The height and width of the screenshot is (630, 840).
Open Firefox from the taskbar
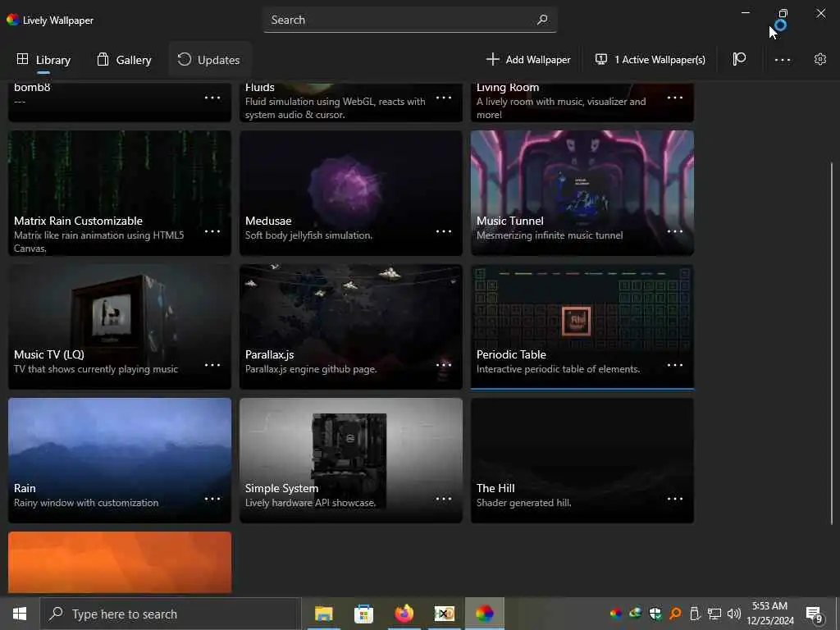point(404,614)
